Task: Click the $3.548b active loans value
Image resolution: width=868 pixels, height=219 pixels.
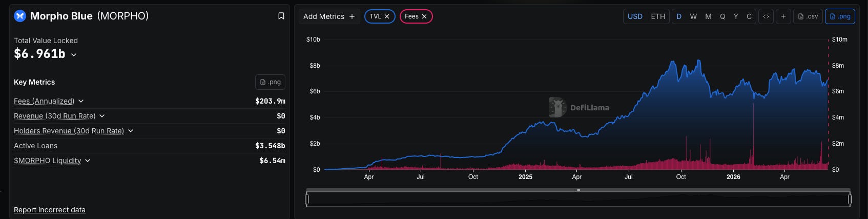Action: 270,146
